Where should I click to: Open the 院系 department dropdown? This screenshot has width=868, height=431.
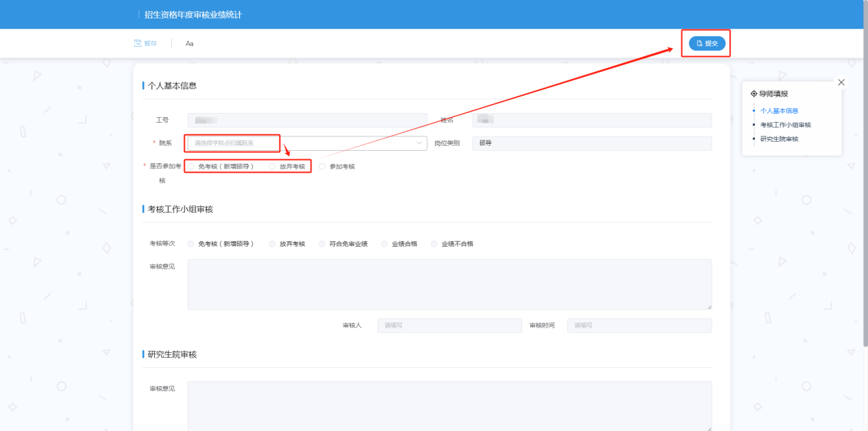click(301, 143)
